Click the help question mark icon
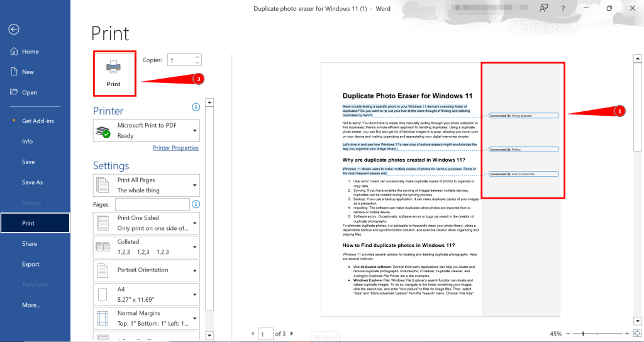The width and height of the screenshot is (644, 342). (563, 8)
